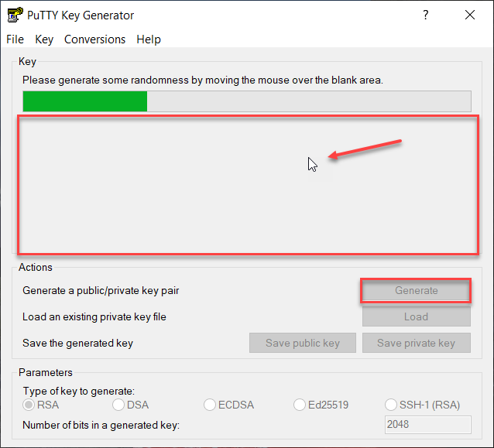Choose the ECDSA key type
The image size is (494, 448).
click(210, 405)
